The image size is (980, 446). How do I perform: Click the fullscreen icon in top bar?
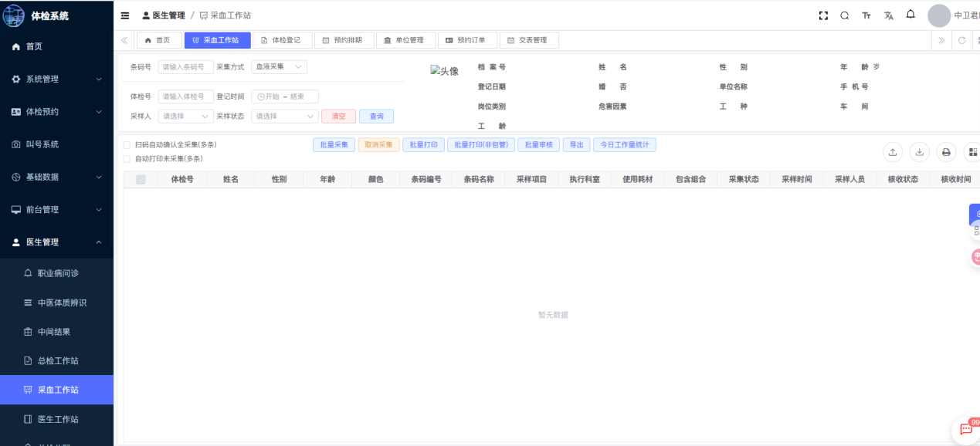click(823, 15)
